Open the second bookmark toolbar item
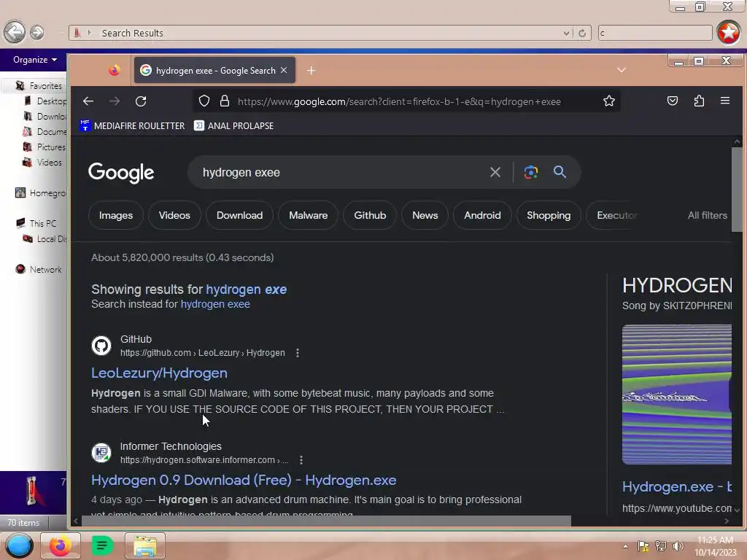This screenshot has height=560, width=747. point(234,125)
